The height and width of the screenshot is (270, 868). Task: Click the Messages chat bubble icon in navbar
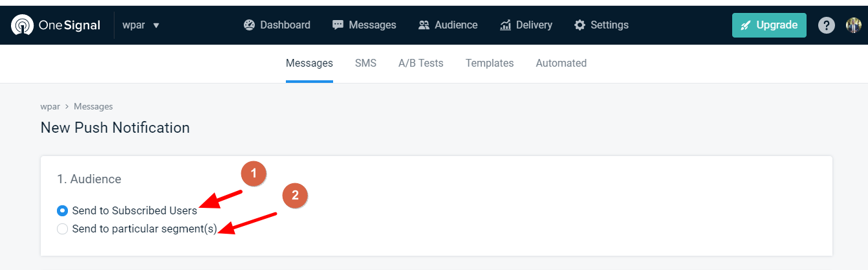coord(338,25)
